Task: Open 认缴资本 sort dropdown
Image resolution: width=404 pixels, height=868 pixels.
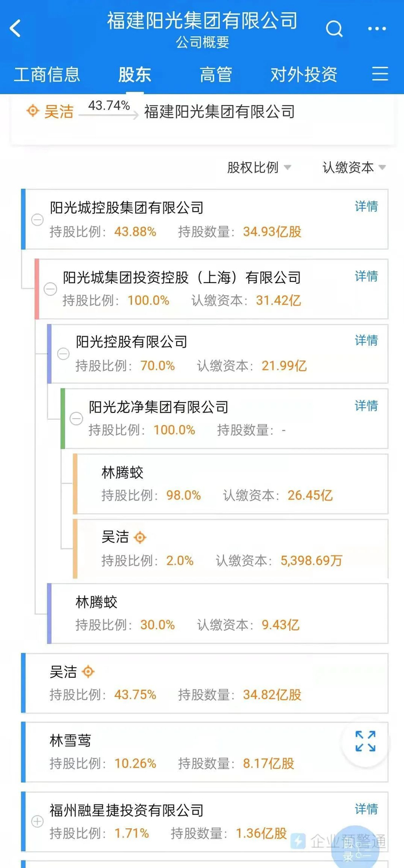Action: pos(354,167)
